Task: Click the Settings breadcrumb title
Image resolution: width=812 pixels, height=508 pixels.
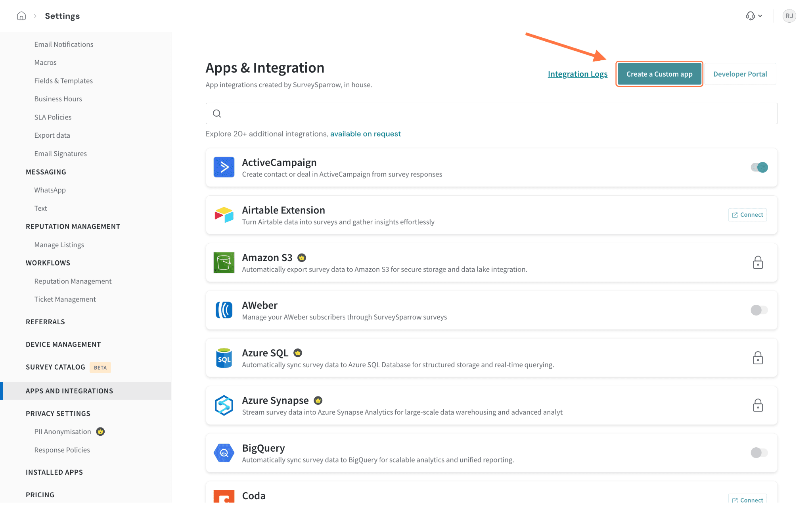Action: click(x=62, y=16)
